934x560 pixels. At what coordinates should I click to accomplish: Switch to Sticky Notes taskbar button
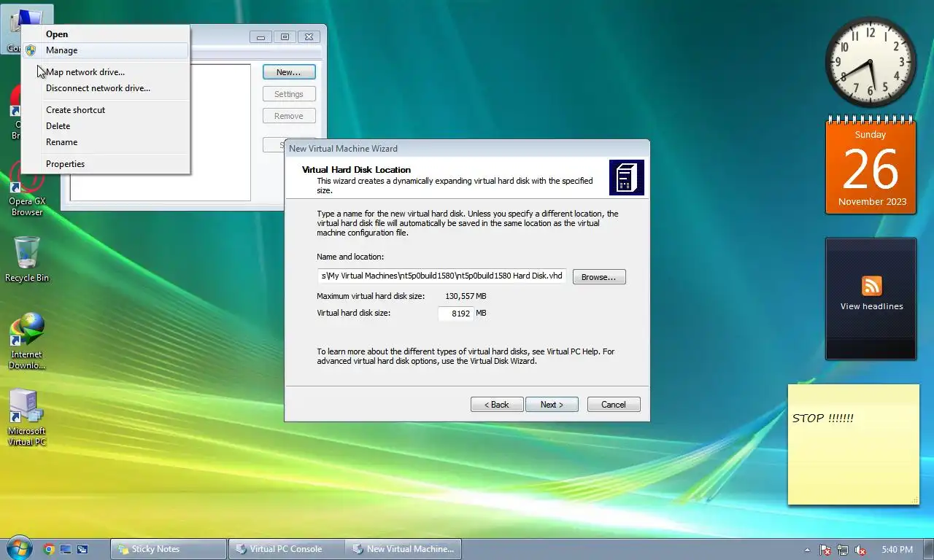[x=169, y=549]
